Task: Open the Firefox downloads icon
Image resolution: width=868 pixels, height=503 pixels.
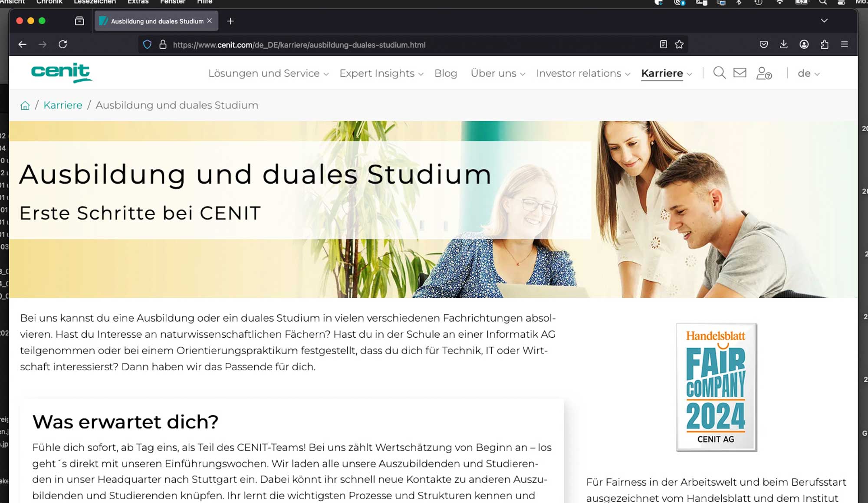Action: (783, 45)
